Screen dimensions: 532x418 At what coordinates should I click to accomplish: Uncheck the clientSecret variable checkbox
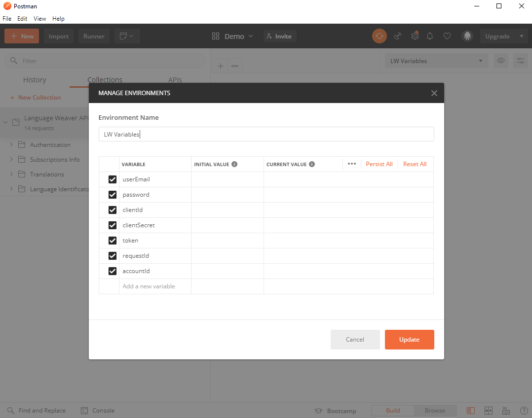click(x=113, y=225)
